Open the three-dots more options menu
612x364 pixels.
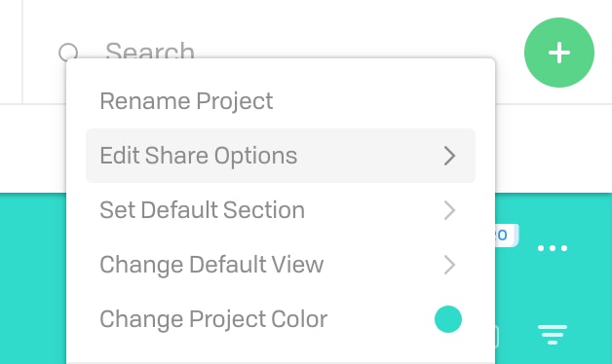click(553, 248)
